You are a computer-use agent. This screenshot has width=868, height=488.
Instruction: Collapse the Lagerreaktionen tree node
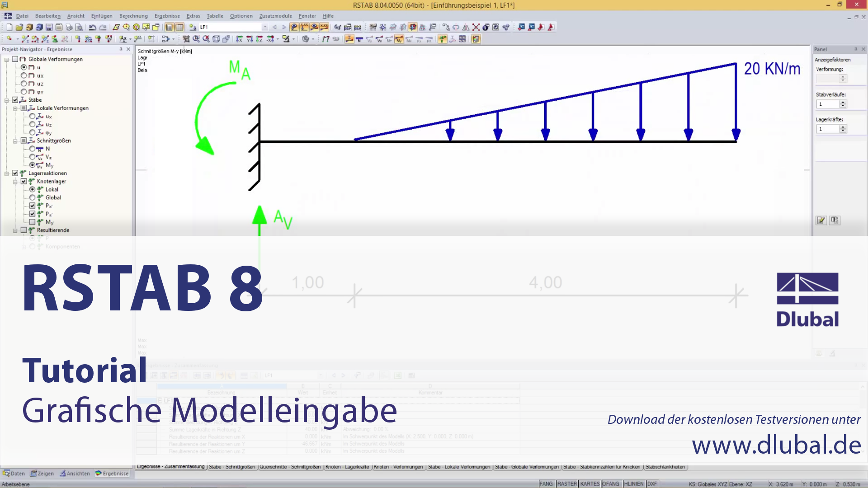click(7, 173)
